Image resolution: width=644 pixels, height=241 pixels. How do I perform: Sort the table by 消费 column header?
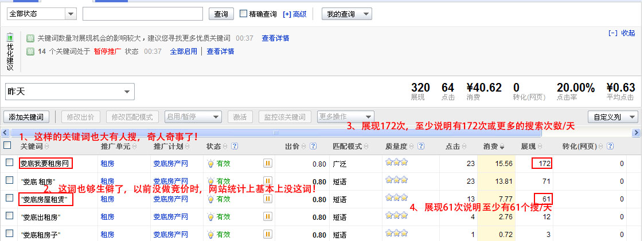490,146
